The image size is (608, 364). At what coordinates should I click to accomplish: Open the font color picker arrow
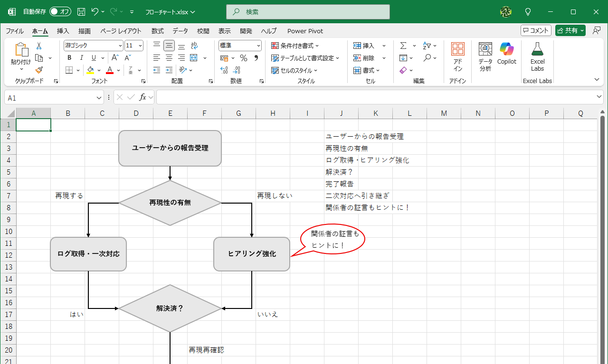pyautogui.click(x=118, y=70)
